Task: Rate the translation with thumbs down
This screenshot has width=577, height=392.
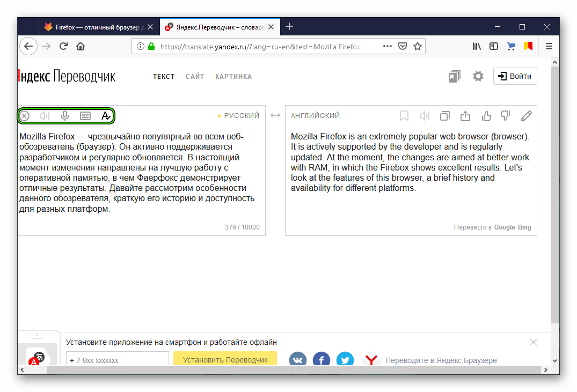Action: click(x=506, y=116)
